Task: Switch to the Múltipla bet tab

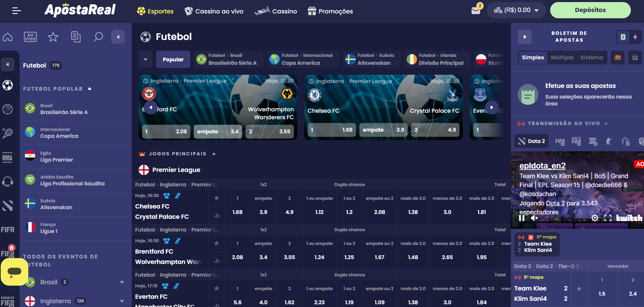Action: coord(562,58)
